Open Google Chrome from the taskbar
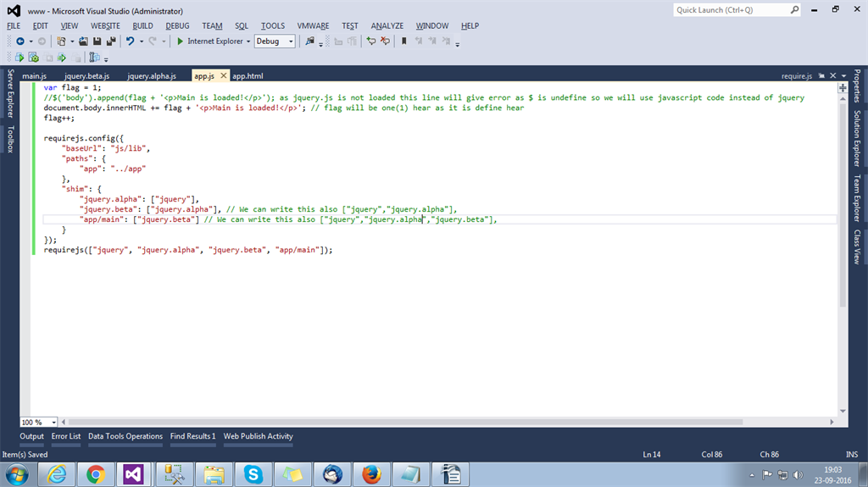The height and width of the screenshot is (487, 868). coord(95,474)
